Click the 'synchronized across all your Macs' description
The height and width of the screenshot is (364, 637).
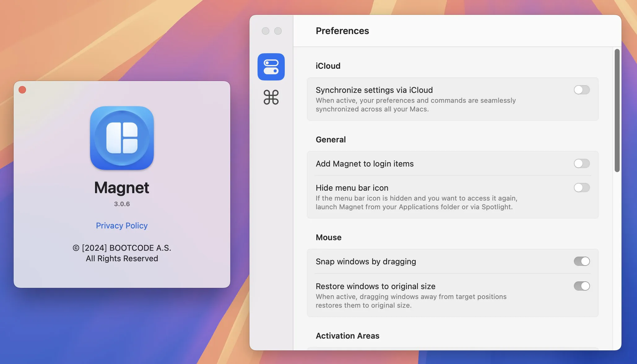click(x=372, y=109)
